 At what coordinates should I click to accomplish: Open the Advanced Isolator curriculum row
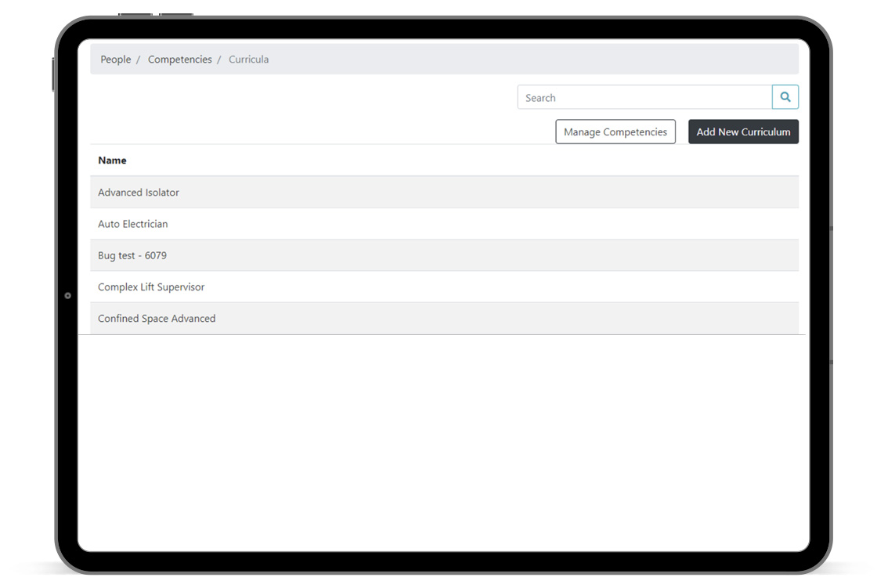click(444, 192)
